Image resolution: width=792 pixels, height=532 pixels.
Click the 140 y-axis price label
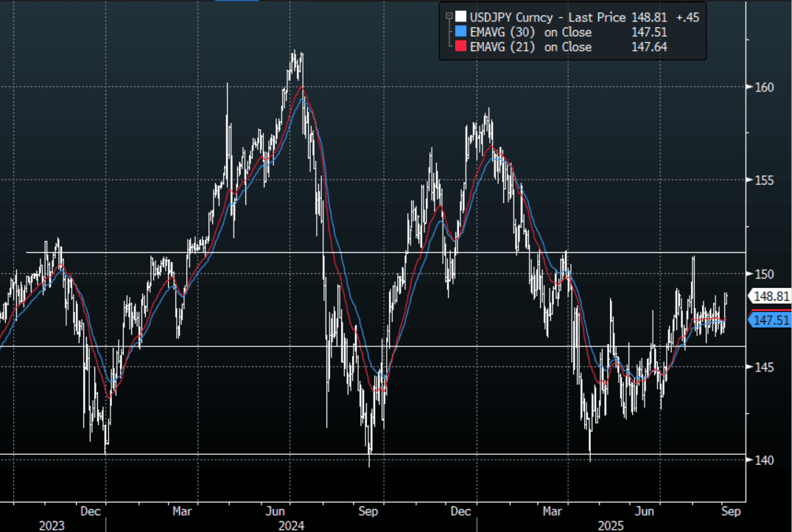click(764, 461)
